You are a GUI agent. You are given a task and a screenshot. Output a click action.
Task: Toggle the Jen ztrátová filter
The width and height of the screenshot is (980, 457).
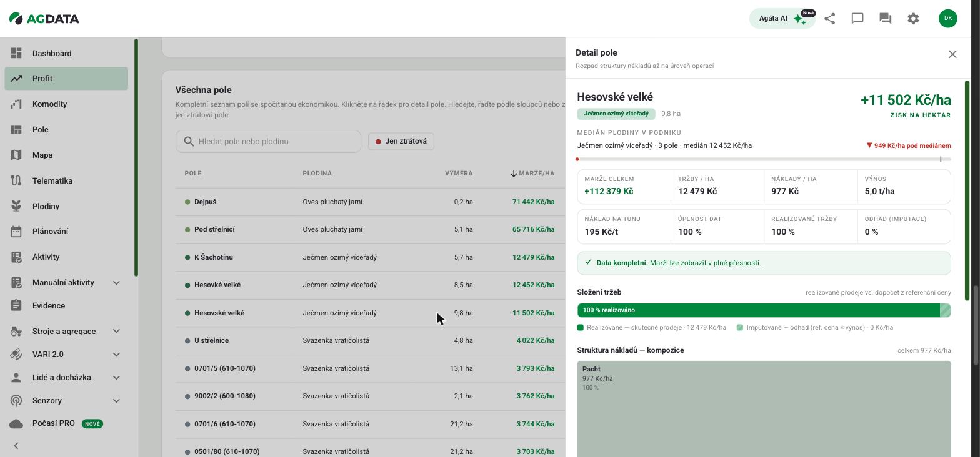tap(401, 141)
